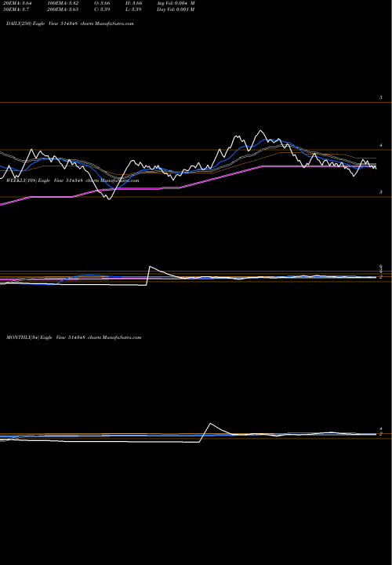
Task: Click the daily chart price axis label 4
Action: [380, 145]
